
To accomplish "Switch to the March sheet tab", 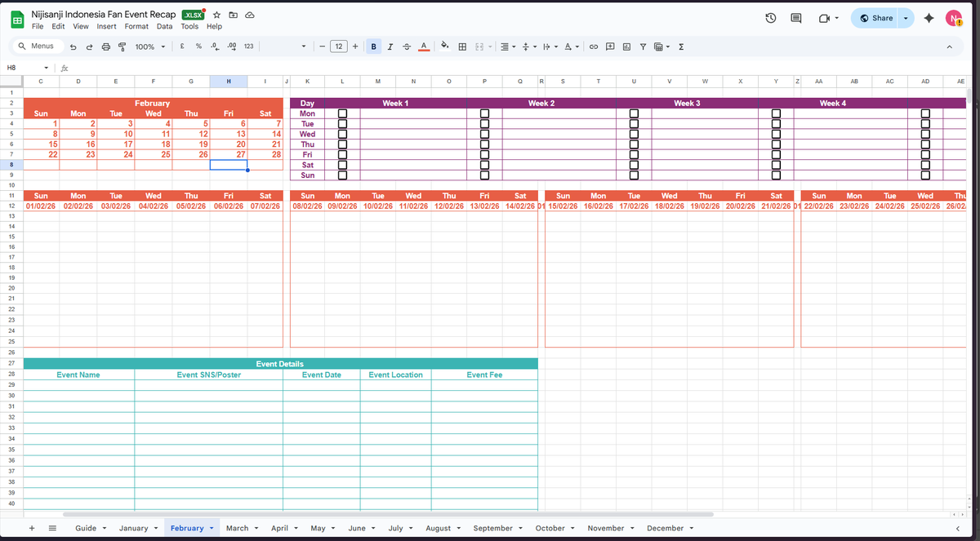I will [x=237, y=528].
